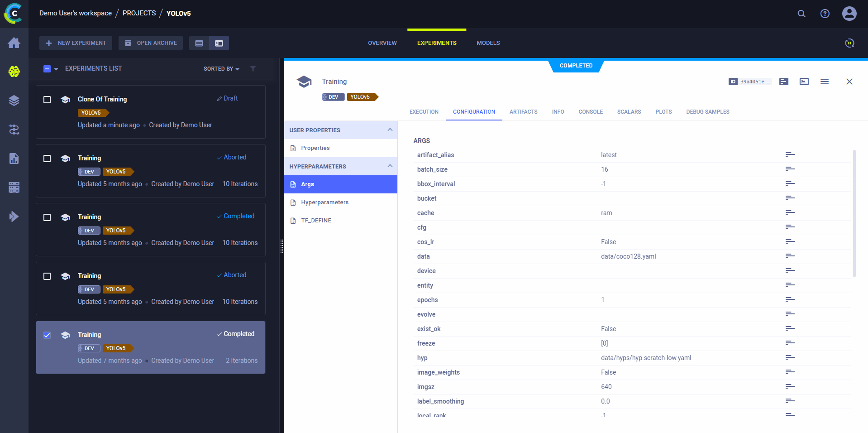The width and height of the screenshot is (868, 433).
Task: Open the Pipelines icon in sidebar
Action: pos(14,130)
